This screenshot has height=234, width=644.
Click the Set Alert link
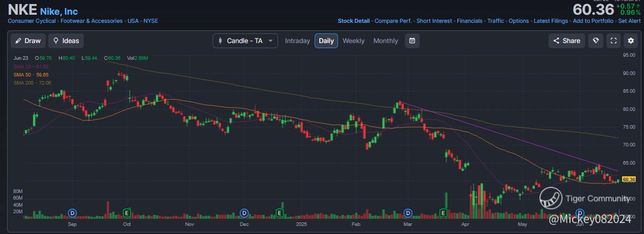click(630, 21)
